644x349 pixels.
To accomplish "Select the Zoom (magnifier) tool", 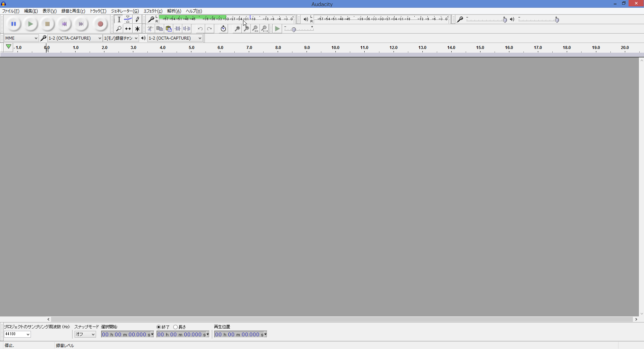I will click(x=119, y=29).
